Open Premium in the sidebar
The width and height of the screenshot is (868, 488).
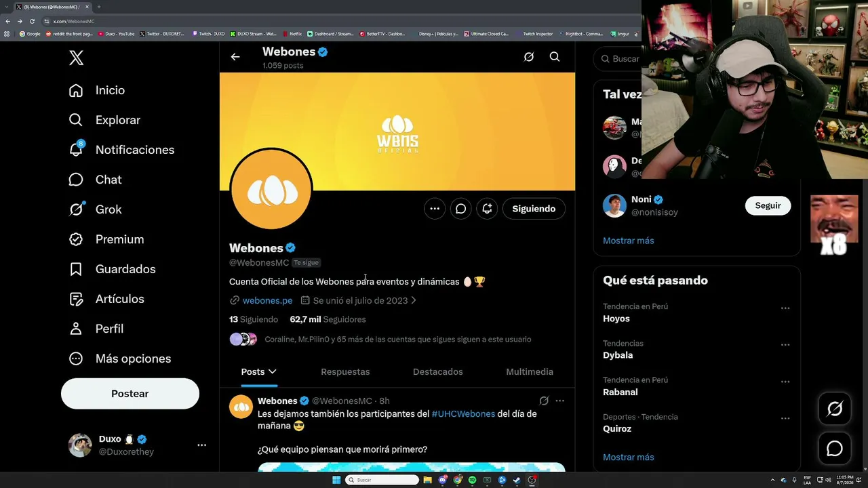point(106,239)
